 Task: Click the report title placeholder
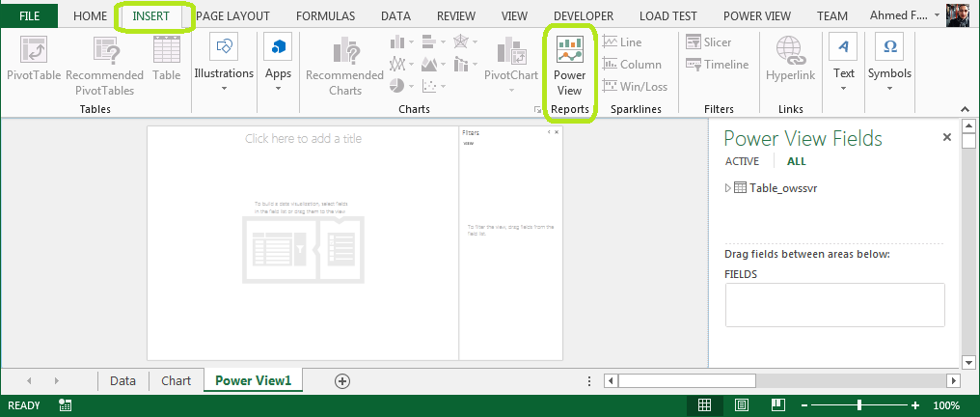pos(303,139)
